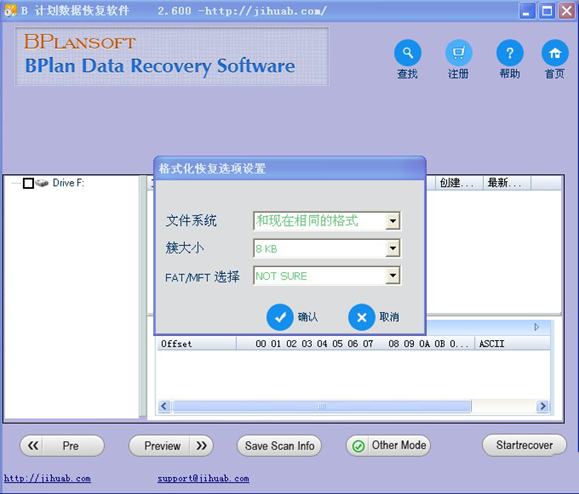Click the green check icon on Other Mode
Screen dimensions: 579x494
point(358,446)
